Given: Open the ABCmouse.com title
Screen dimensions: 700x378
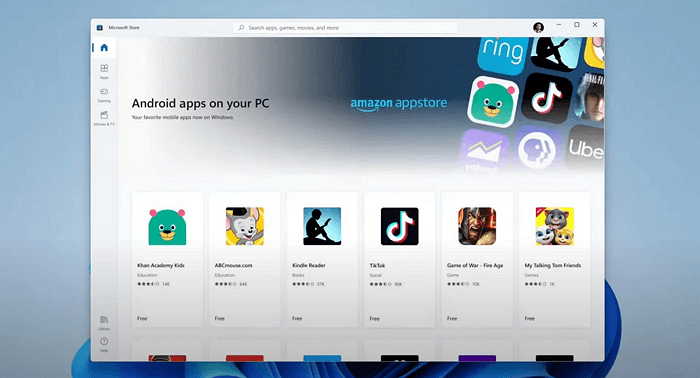Looking at the screenshot, I should click(233, 265).
